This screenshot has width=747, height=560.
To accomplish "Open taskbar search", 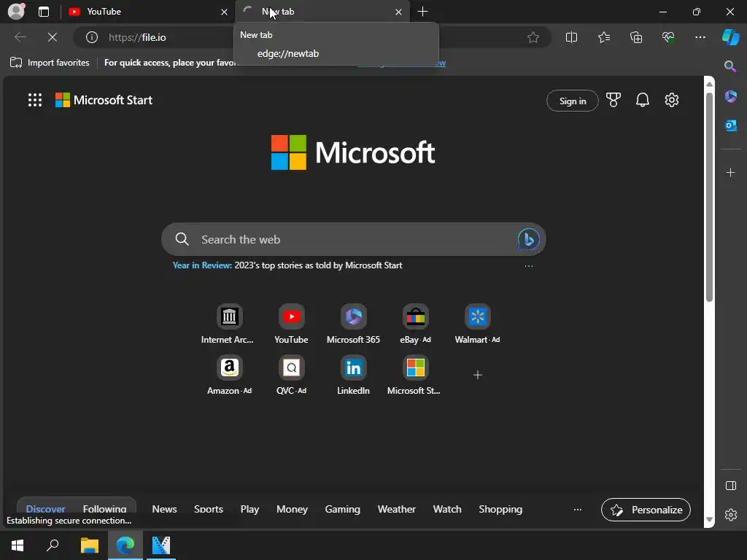I will click(53, 545).
